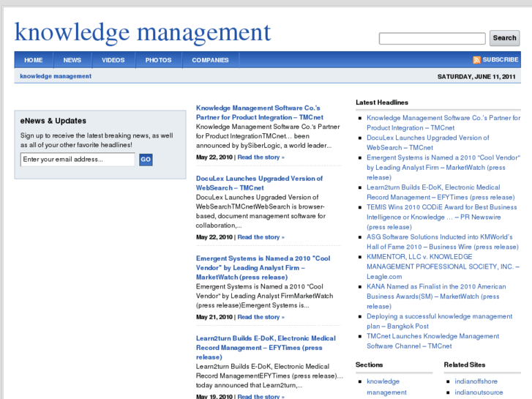Read the story dated May 22 about SiberLogic
The height and width of the screenshot is (399, 532).
pos(261,157)
